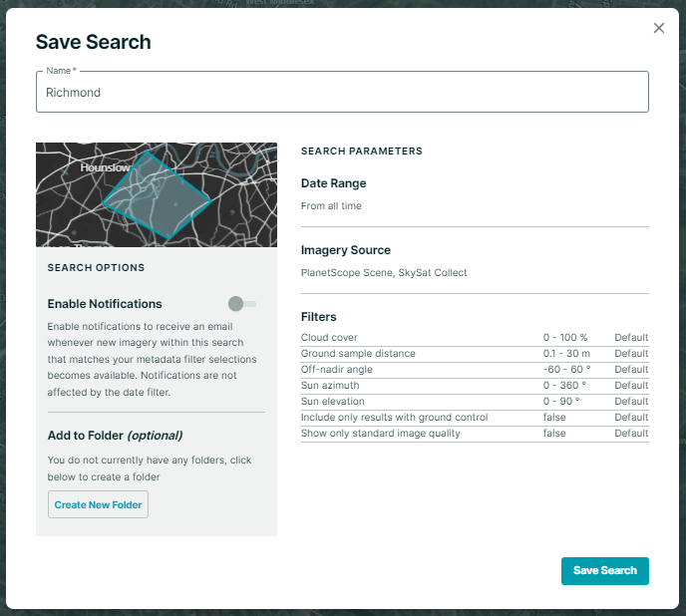
Task: Select the 'From all time' date range text
Action: pos(331,205)
